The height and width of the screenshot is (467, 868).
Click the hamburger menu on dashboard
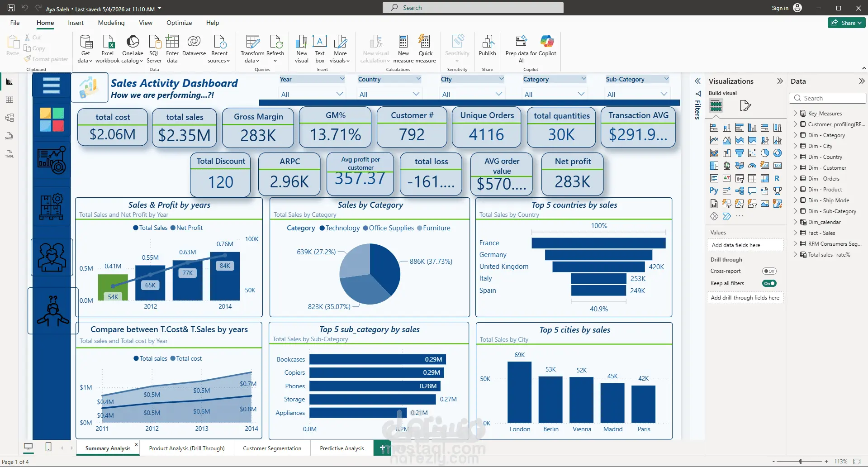(x=51, y=85)
